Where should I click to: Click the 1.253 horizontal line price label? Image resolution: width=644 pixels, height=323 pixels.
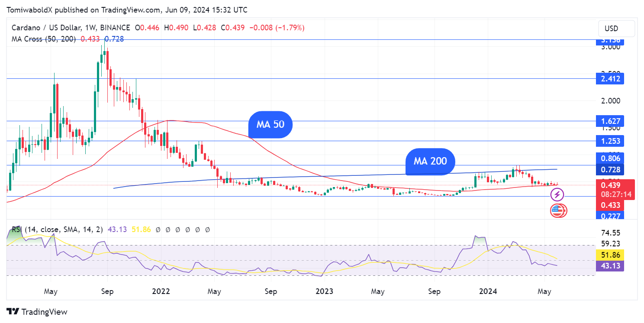[611, 141]
